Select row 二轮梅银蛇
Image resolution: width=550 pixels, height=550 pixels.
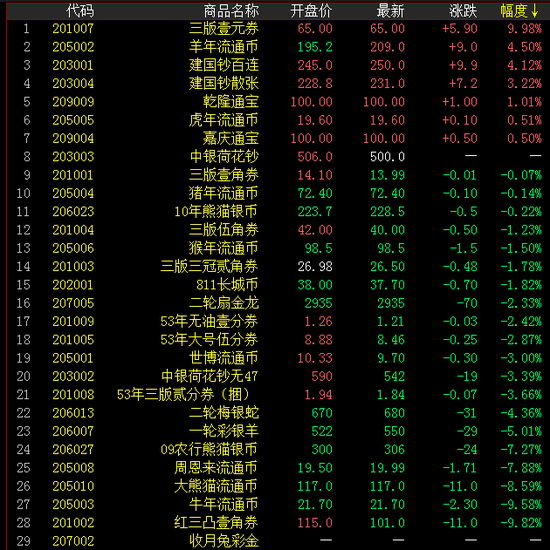tap(278, 413)
